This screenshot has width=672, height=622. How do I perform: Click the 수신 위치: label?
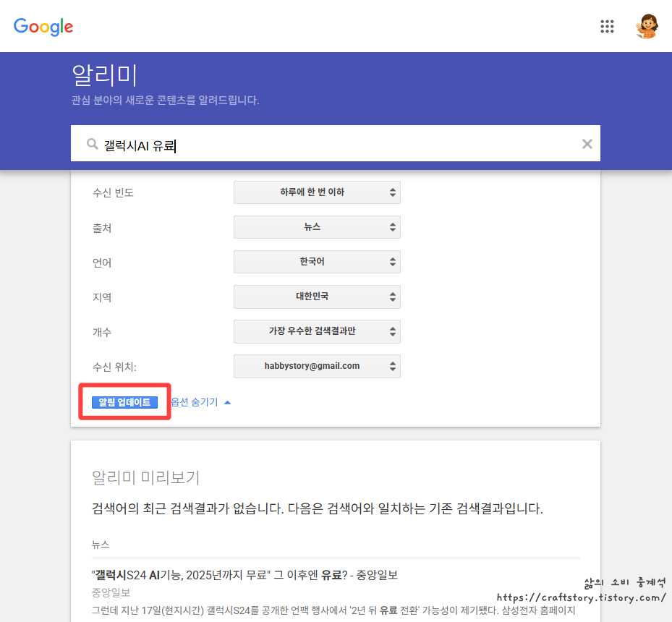pos(114,367)
